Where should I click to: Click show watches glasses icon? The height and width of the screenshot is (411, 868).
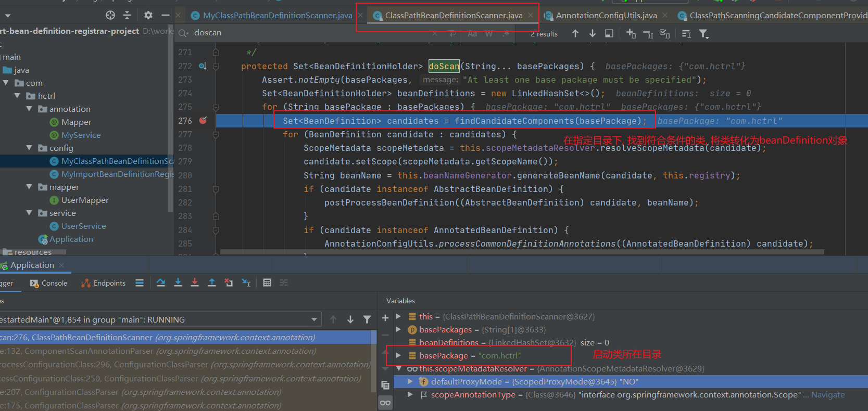(385, 403)
